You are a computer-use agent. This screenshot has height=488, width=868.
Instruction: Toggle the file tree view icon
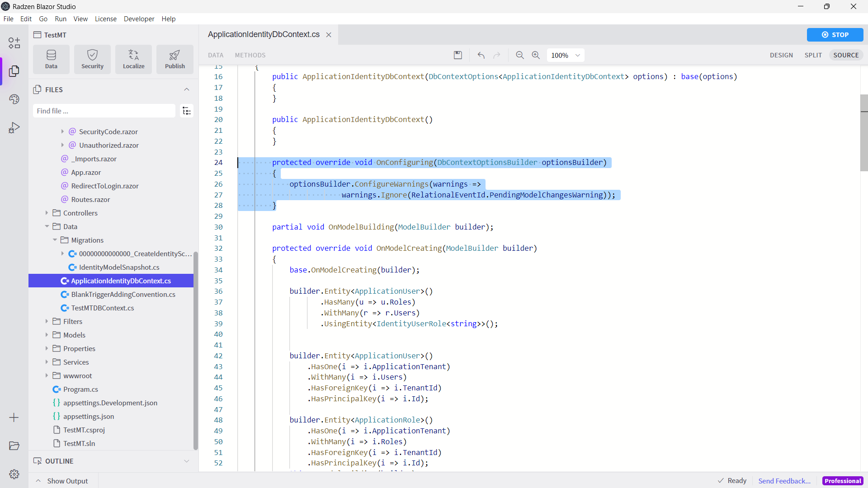tap(186, 111)
